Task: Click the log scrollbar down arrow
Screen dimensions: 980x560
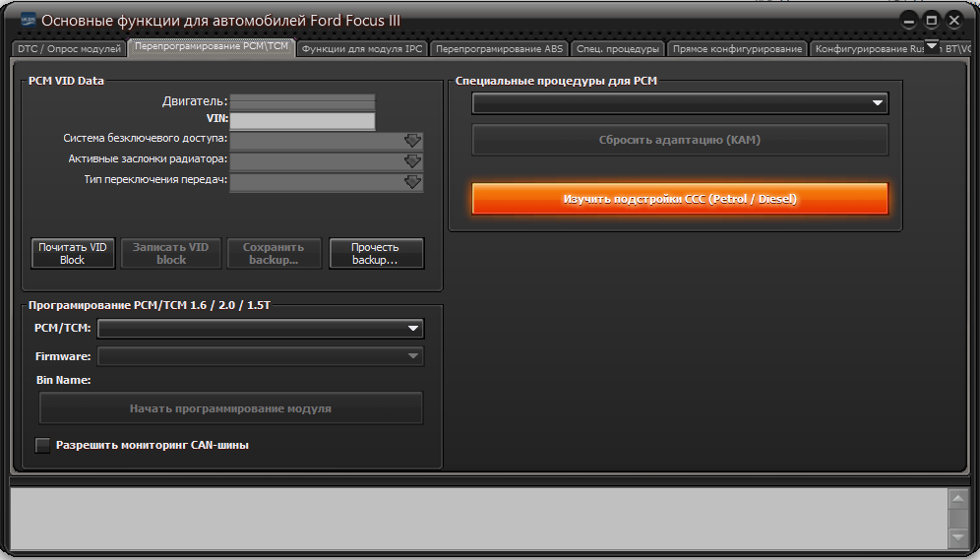Action: (x=957, y=537)
